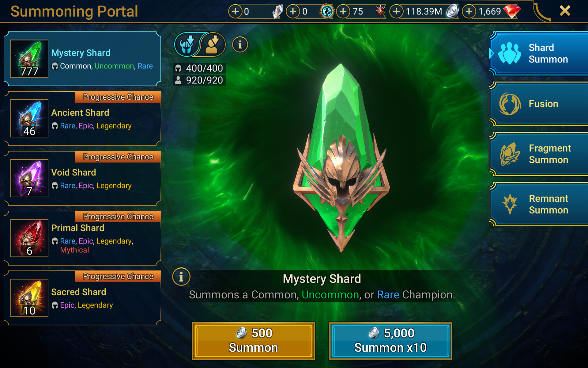The width and height of the screenshot is (588, 368).
Task: Open the Mystery Shard description info icon
Action: 181,277
